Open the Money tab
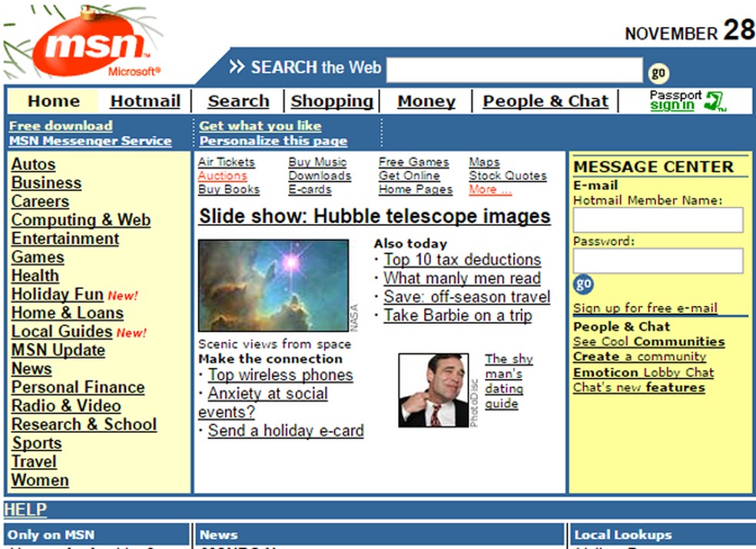Screen dimensions: 756x549 click(426, 101)
